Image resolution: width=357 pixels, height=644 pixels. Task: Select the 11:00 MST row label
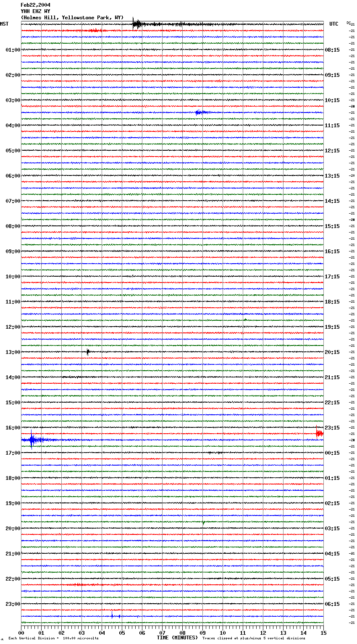point(13,302)
